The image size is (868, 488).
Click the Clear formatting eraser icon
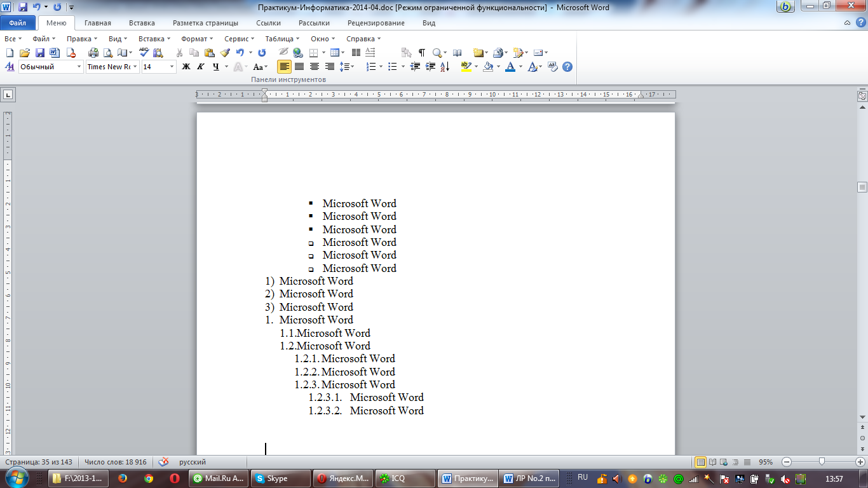tap(552, 66)
